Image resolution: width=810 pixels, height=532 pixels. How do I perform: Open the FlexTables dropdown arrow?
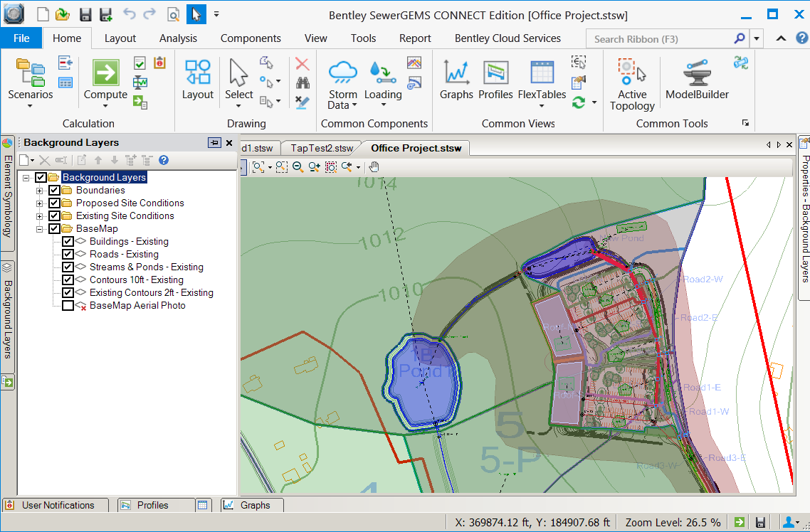tap(542, 106)
